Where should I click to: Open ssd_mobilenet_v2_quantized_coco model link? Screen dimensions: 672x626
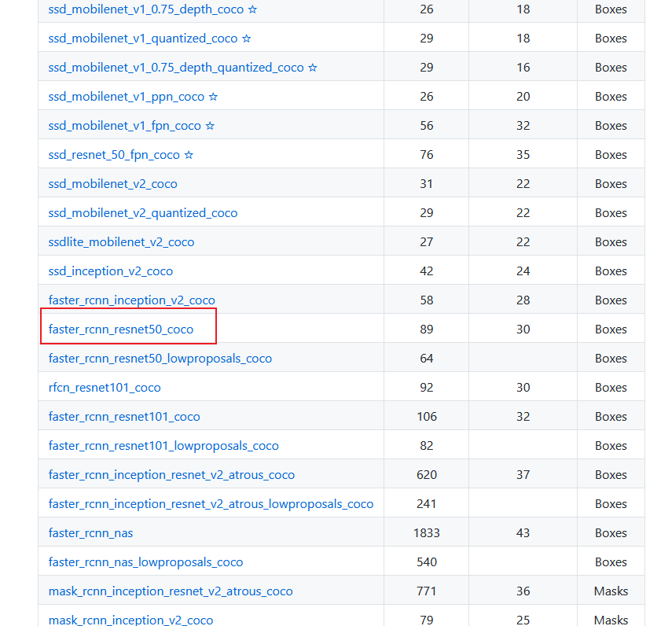pos(143,213)
